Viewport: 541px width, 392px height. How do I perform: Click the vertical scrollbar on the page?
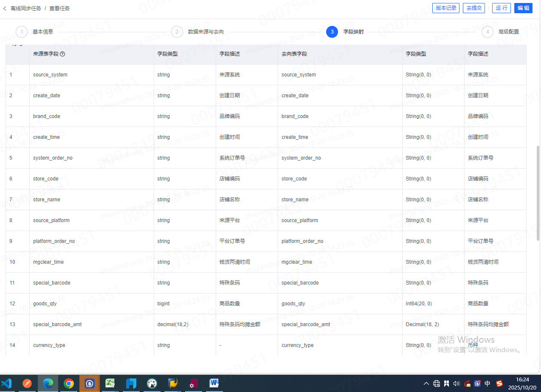pyautogui.click(x=538, y=193)
